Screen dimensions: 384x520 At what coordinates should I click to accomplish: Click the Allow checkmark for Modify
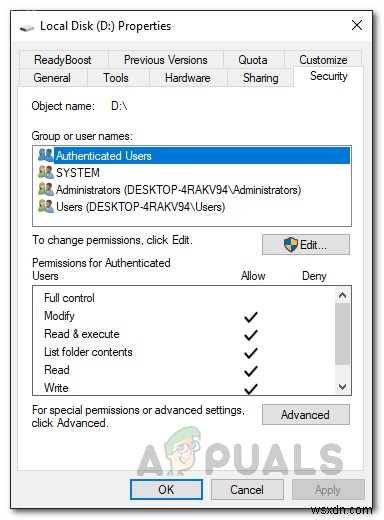[251, 317]
